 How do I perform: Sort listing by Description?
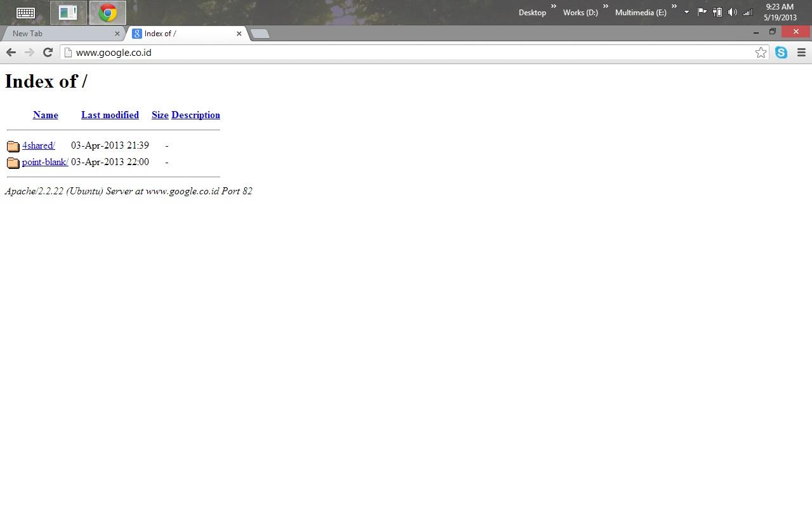195,115
